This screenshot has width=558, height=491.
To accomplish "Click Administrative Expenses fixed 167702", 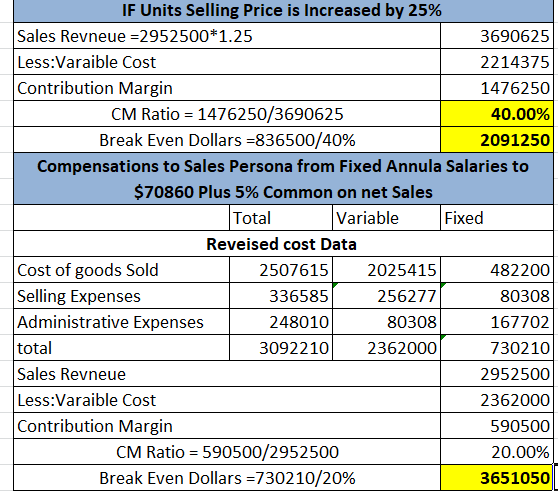I will (497, 322).
